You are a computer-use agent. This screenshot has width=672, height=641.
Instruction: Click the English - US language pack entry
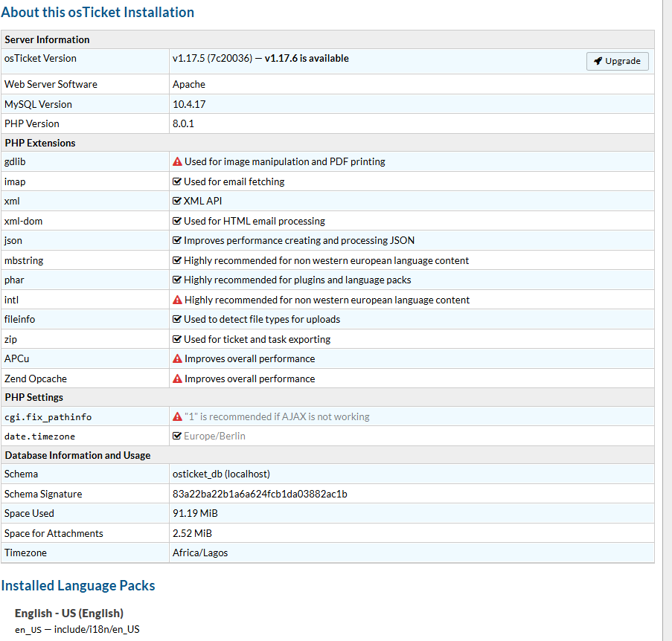click(x=69, y=613)
